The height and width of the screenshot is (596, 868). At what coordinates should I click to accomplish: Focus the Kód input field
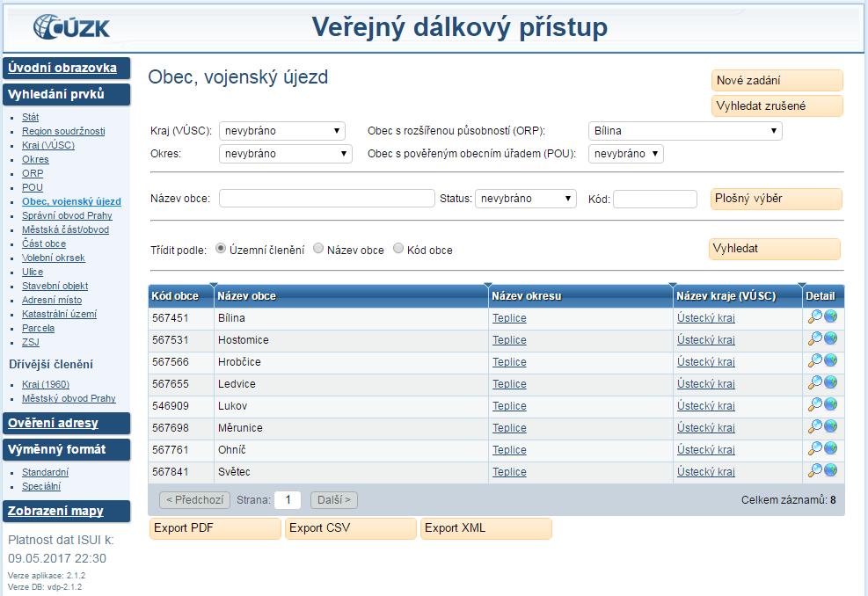[x=655, y=200]
